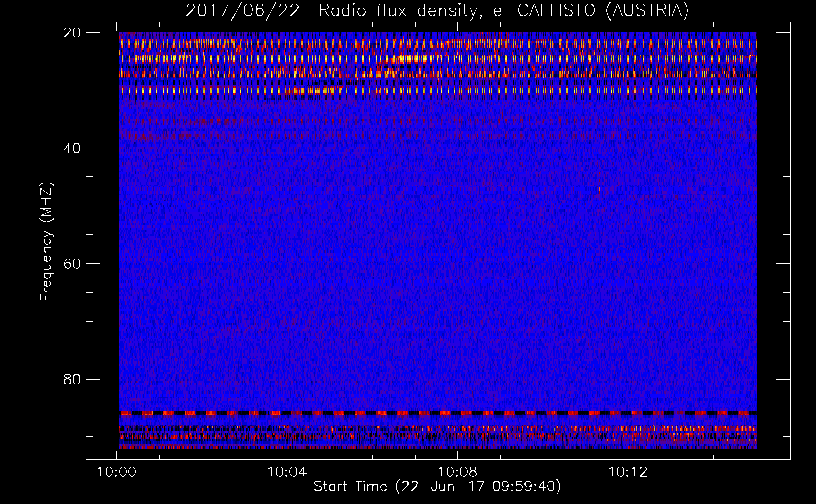The height and width of the screenshot is (504, 816).
Task: Click the "Start Time (22-Jun-17 09:59:40)" axis label
Action: [437, 487]
